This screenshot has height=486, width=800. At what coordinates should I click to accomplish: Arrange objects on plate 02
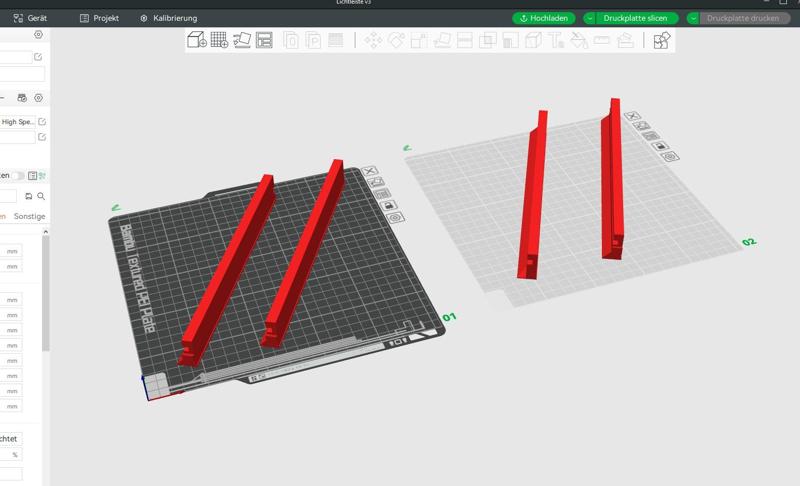pos(651,136)
